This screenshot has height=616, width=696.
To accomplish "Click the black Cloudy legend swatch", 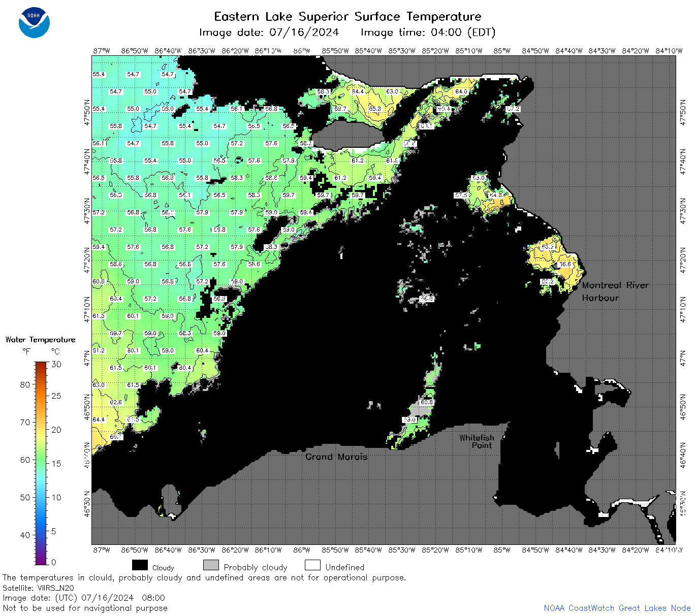I will pos(140,565).
